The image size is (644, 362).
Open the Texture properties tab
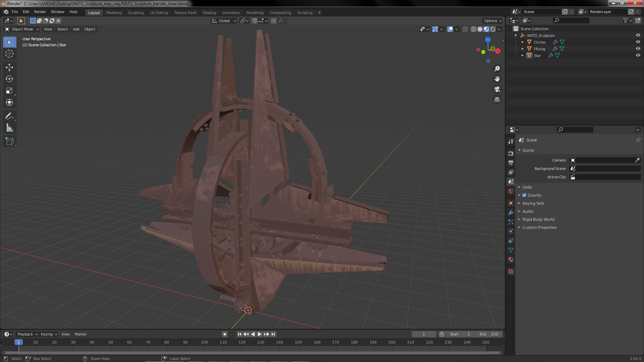pos(511,271)
